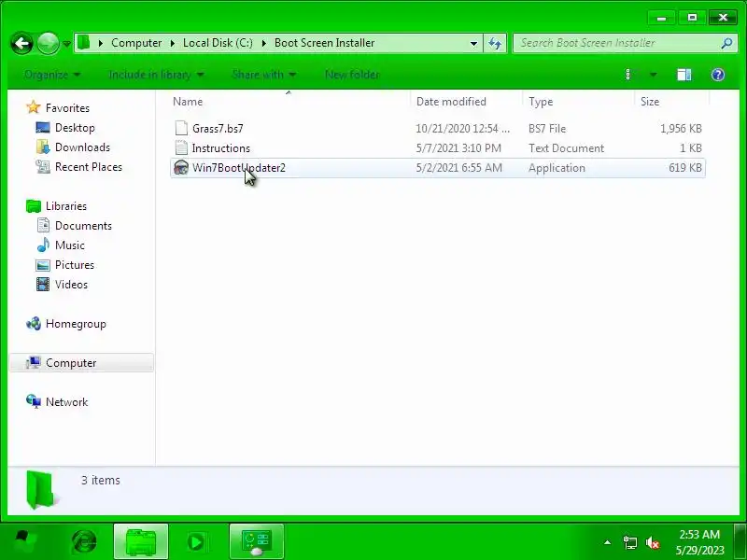This screenshot has width=747, height=560.
Task: Click the Libraries node
Action: click(x=66, y=206)
